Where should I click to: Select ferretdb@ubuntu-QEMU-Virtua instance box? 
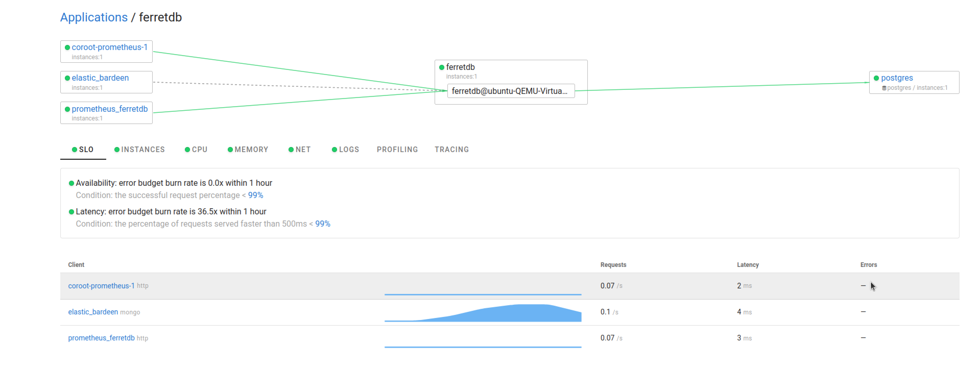pos(510,91)
